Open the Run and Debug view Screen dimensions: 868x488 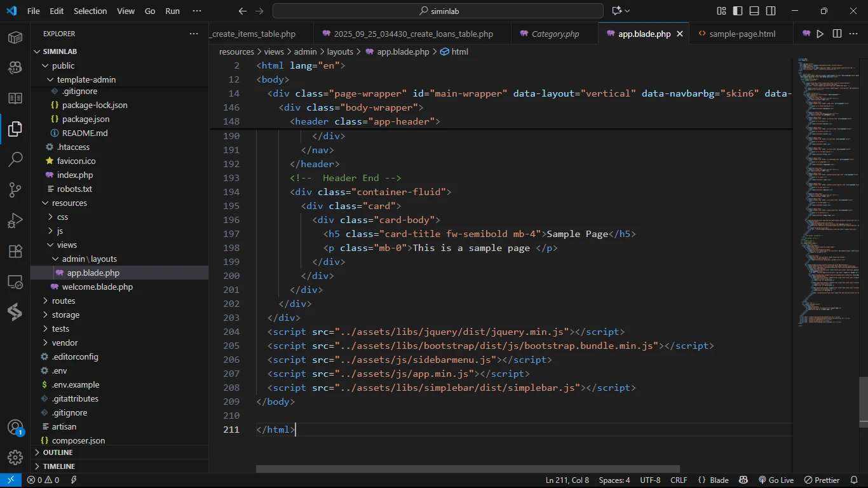tap(15, 220)
